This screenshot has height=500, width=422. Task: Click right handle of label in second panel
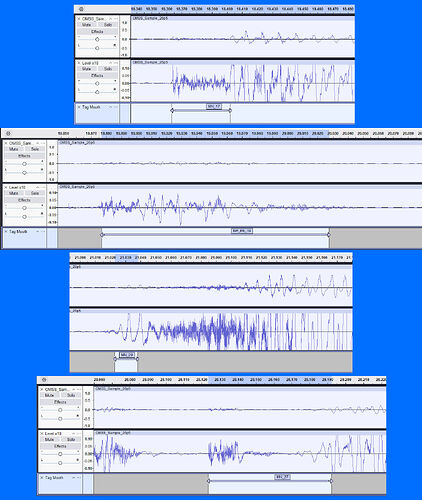(x=329, y=235)
